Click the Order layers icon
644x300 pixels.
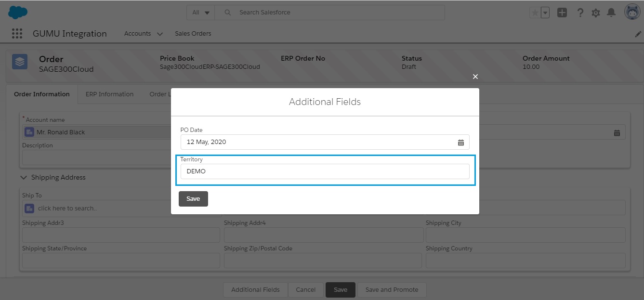pyautogui.click(x=20, y=62)
